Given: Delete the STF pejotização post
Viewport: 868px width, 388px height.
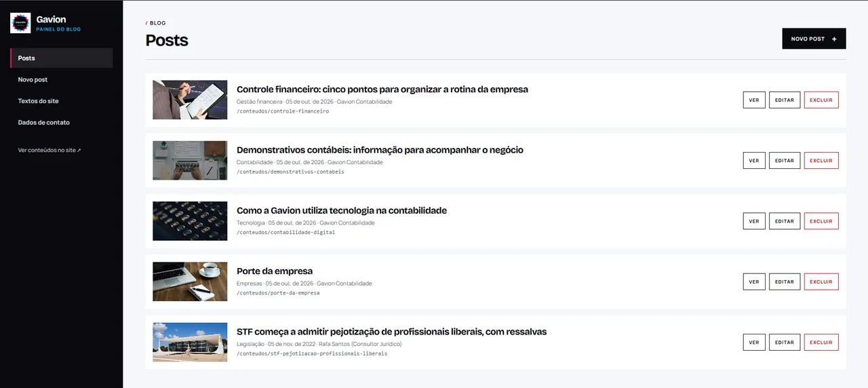Looking at the screenshot, I should tap(821, 343).
